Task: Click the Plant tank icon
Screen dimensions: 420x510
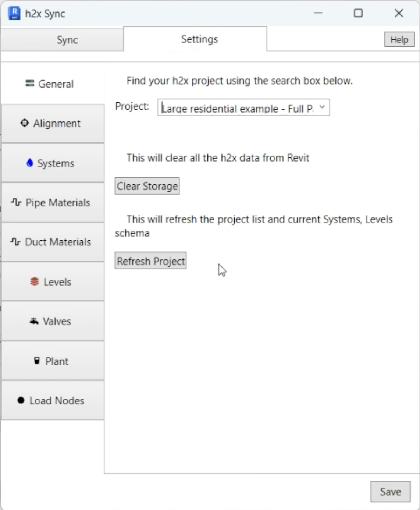Action: coord(37,361)
